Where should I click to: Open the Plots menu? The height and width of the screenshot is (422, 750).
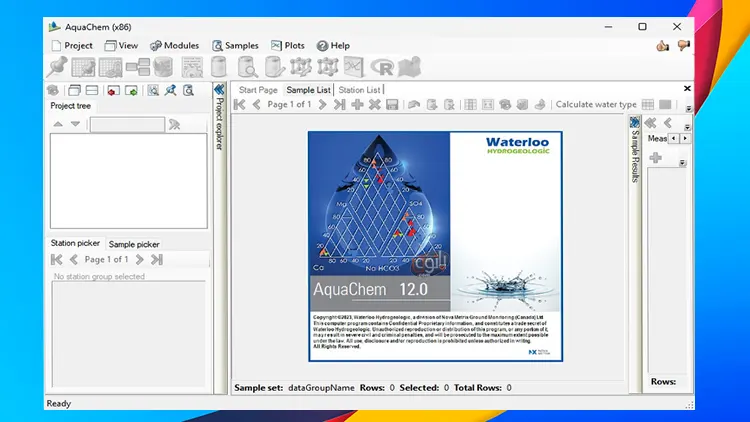(x=287, y=45)
